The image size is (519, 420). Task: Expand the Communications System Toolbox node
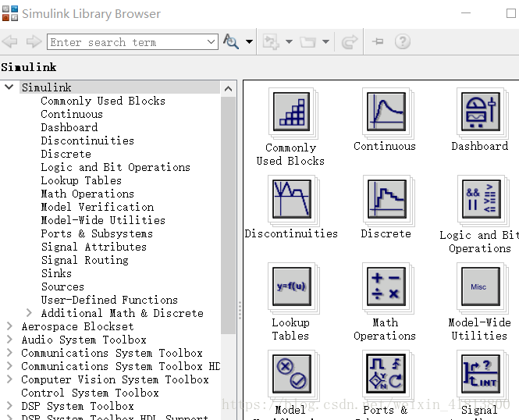[x=9, y=353]
